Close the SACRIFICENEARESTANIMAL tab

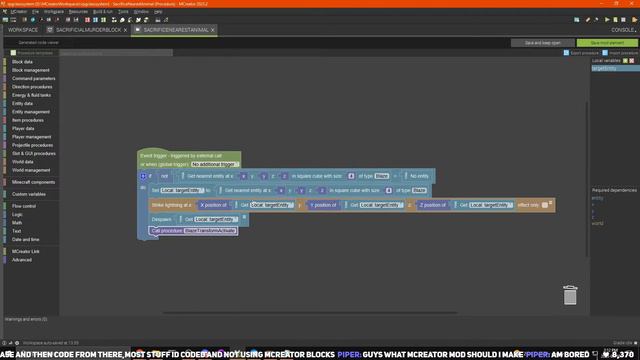click(213, 30)
